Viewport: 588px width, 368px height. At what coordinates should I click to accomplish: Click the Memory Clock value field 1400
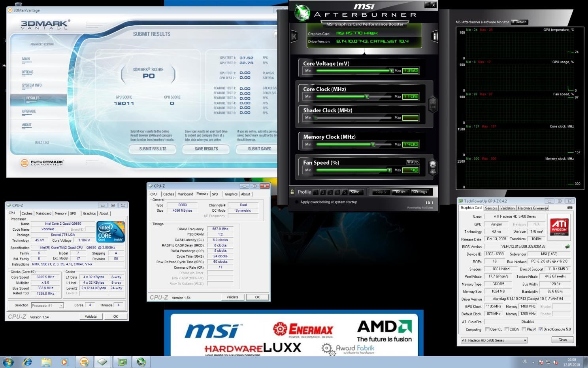point(410,144)
